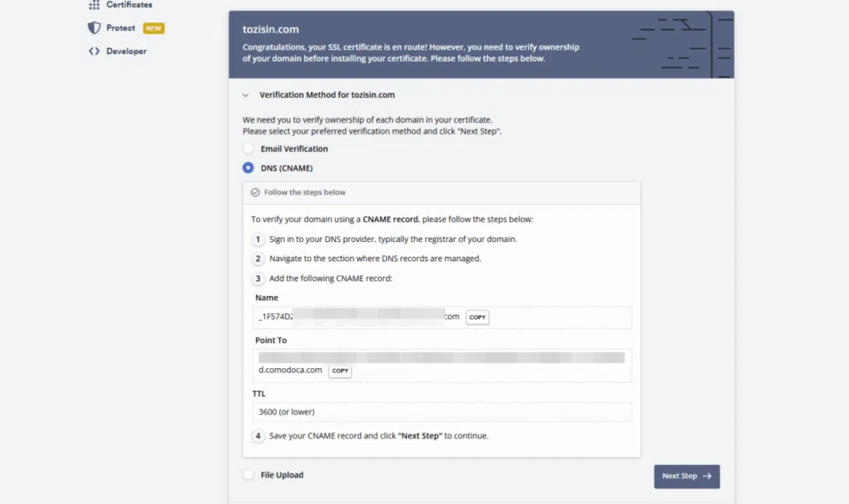The height and width of the screenshot is (504, 849).
Task: Select the DNS (CNAME) radio option
Action: coord(248,168)
